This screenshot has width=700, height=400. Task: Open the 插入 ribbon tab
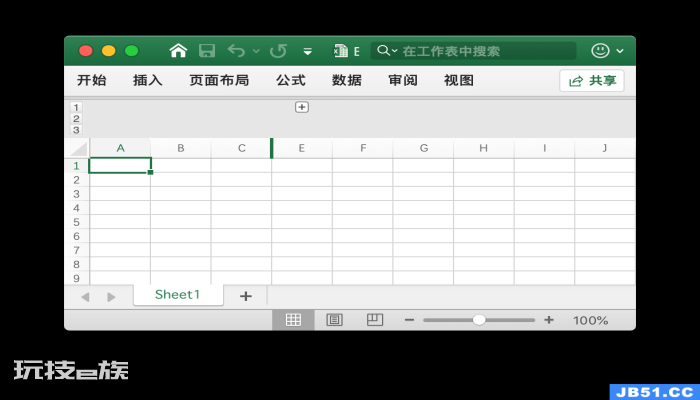point(147,80)
